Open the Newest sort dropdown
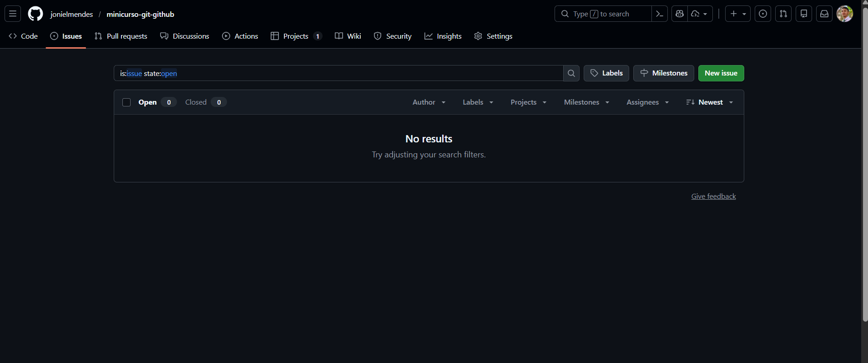Image resolution: width=868 pixels, height=363 pixels. coord(710,102)
